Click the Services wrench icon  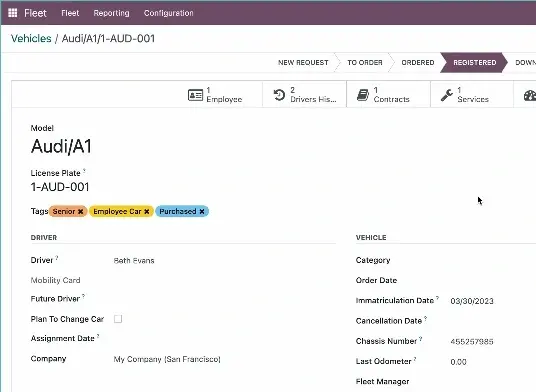[x=446, y=95]
